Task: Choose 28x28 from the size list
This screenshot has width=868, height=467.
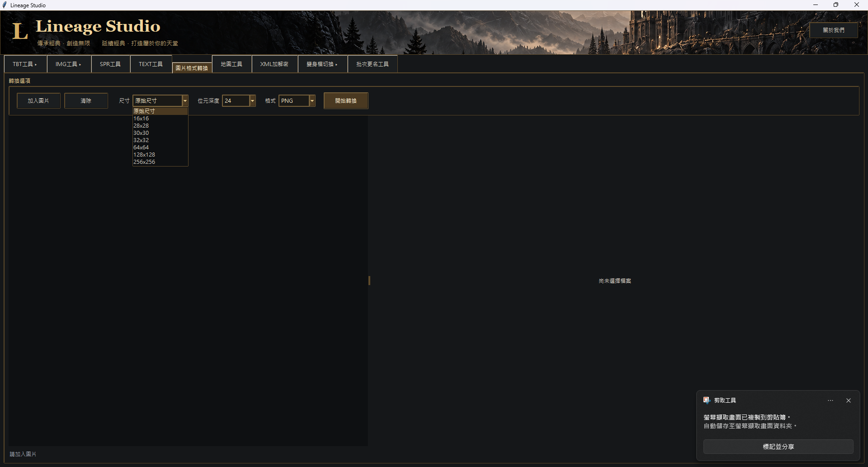Action: [160, 126]
